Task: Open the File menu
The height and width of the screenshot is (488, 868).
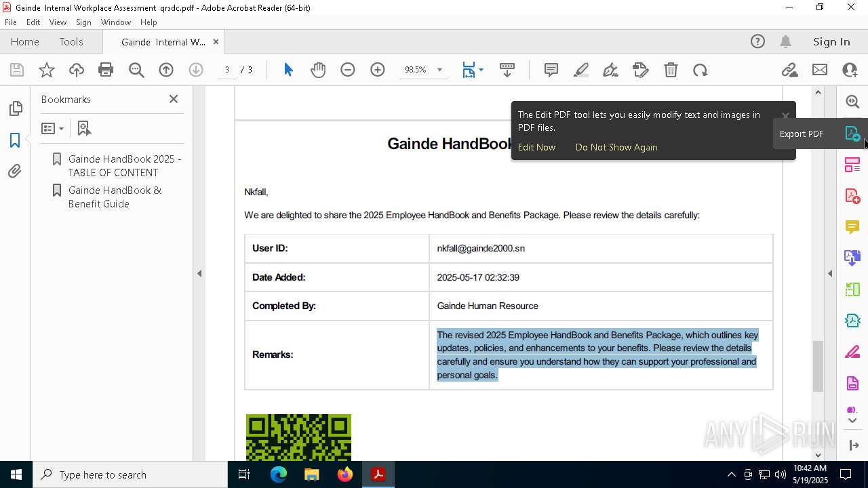Action: tap(11, 22)
